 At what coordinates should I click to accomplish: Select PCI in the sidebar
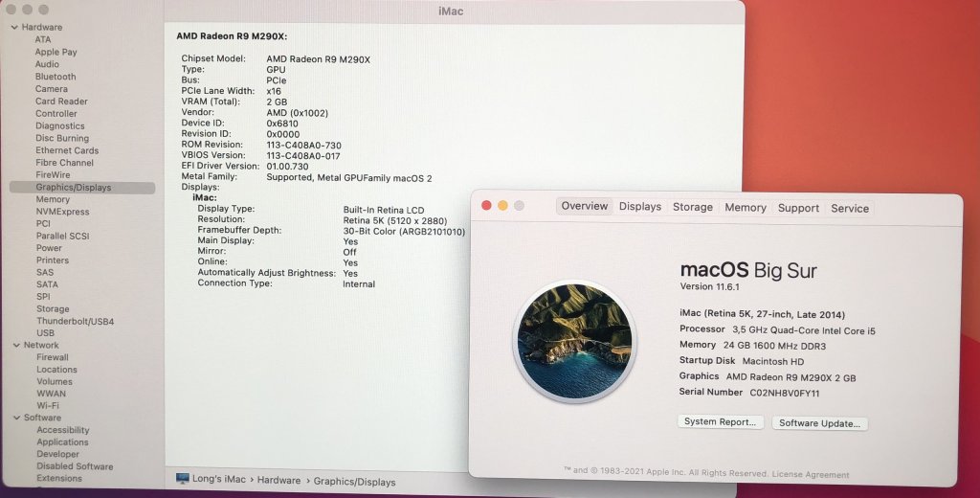point(43,223)
